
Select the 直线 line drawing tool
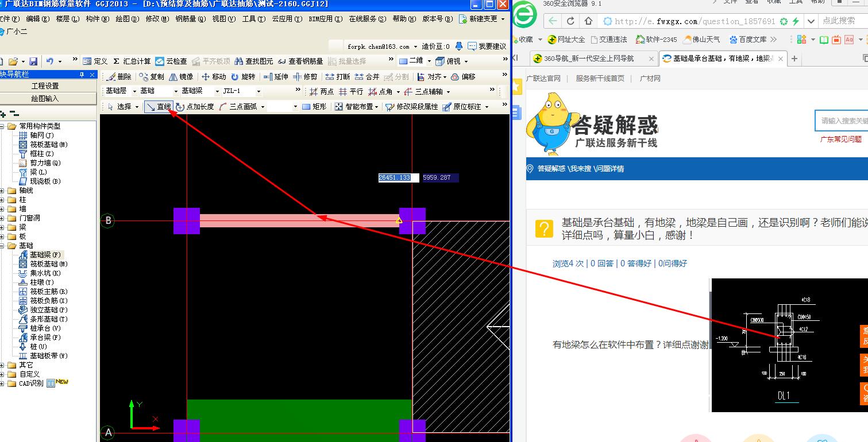(x=159, y=107)
